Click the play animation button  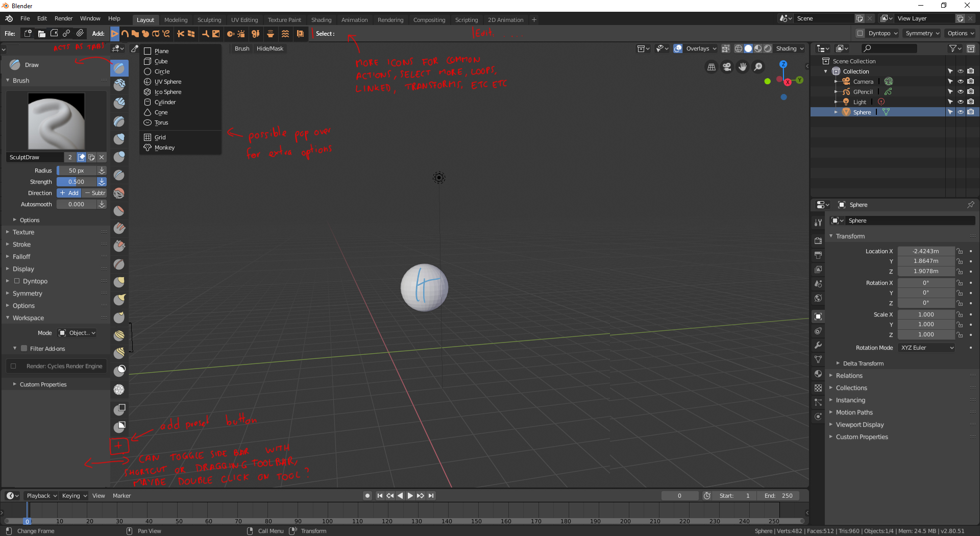pos(410,496)
